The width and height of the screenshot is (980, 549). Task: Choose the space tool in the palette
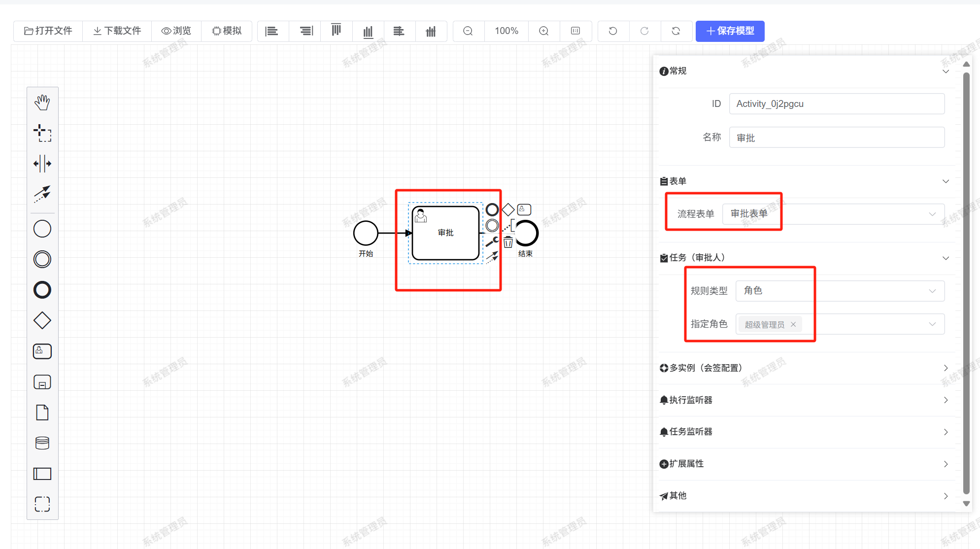pyautogui.click(x=42, y=164)
